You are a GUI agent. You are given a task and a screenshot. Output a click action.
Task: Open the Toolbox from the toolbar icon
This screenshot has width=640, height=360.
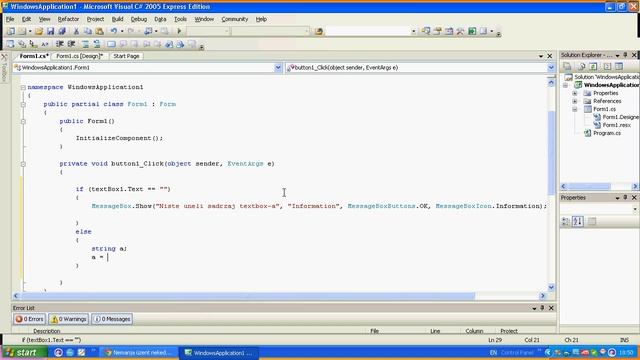[x=460, y=31]
